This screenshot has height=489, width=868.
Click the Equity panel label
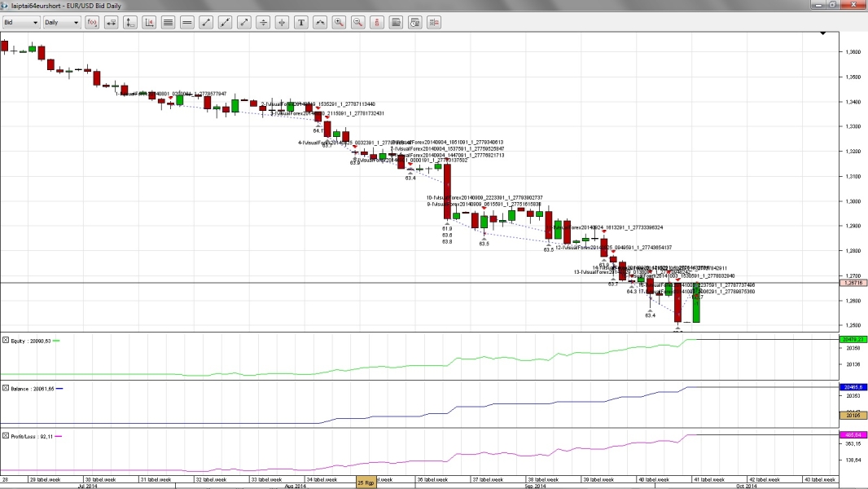(30, 341)
